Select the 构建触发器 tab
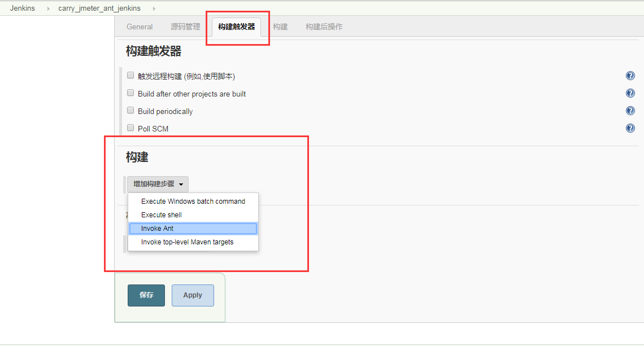 point(237,27)
